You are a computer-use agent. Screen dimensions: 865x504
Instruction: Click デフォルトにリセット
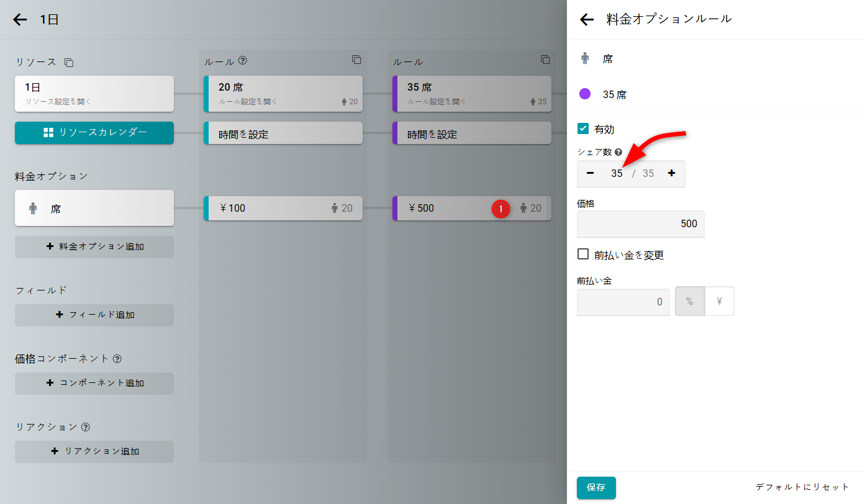pos(802,487)
